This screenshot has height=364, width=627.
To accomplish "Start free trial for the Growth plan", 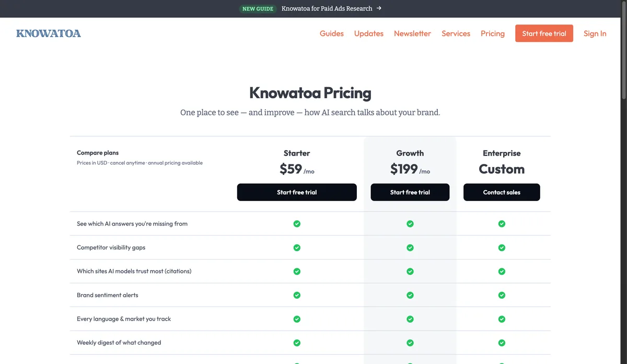I will point(410,192).
